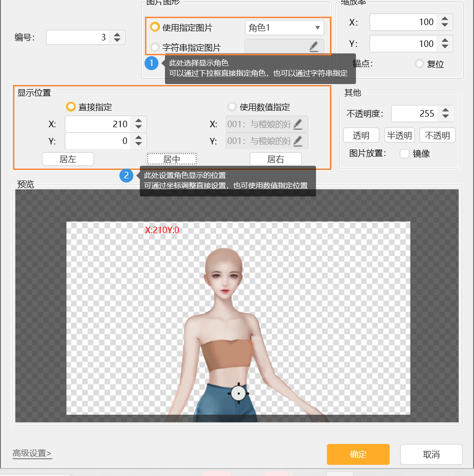Select the 字符串指定图片 radio option

coord(155,47)
